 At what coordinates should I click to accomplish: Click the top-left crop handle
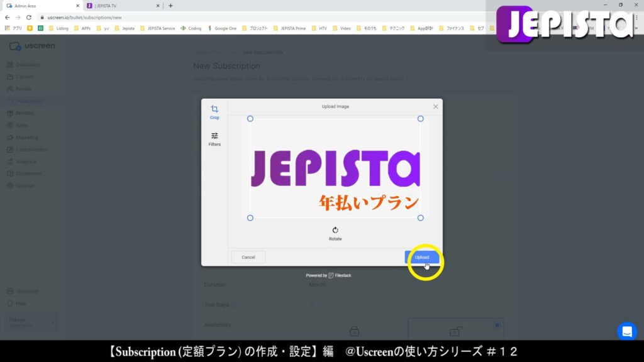point(250,119)
